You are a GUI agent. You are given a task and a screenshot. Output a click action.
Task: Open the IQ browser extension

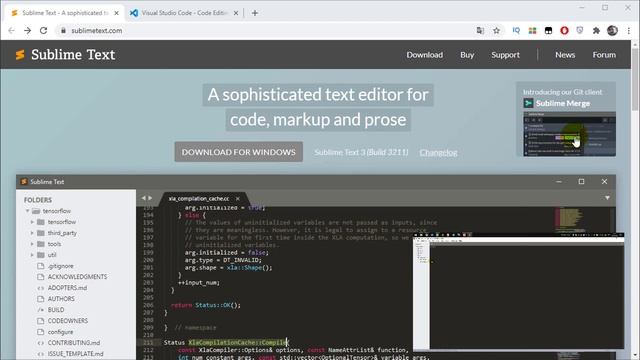point(516,31)
